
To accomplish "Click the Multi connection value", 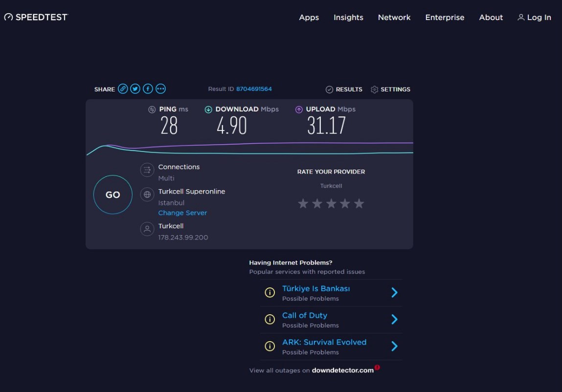I will tap(166, 178).
